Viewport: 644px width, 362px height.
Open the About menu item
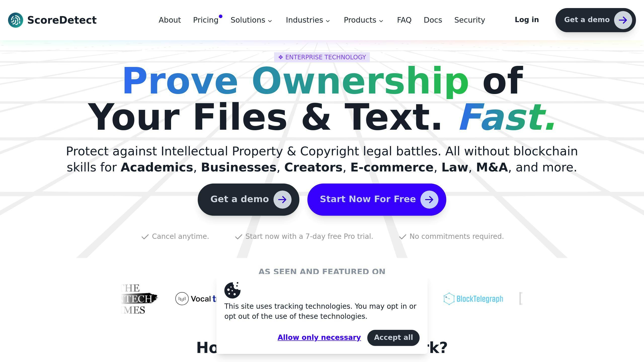tap(170, 20)
